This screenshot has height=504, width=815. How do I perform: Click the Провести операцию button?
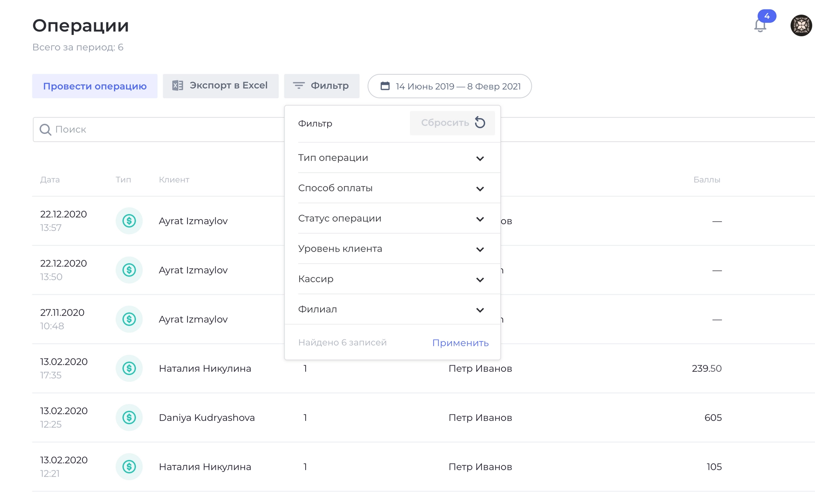[95, 86]
